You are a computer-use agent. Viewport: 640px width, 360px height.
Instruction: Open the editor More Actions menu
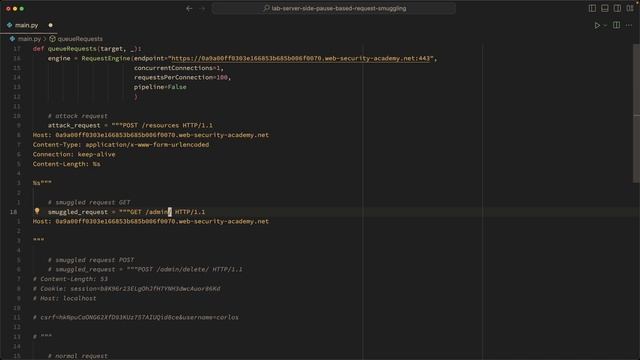click(629, 25)
